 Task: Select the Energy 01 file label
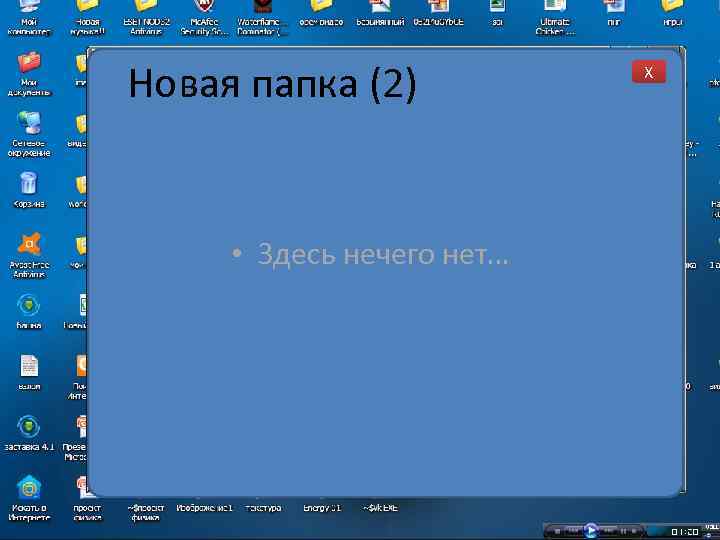click(x=322, y=508)
